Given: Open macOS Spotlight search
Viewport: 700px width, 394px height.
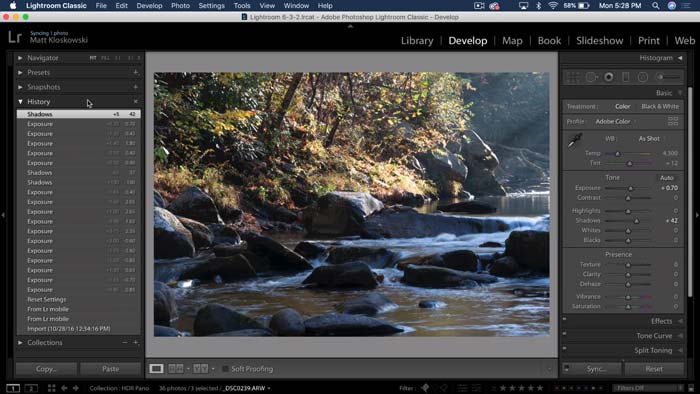Looking at the screenshot, I should pyautogui.click(x=655, y=6).
